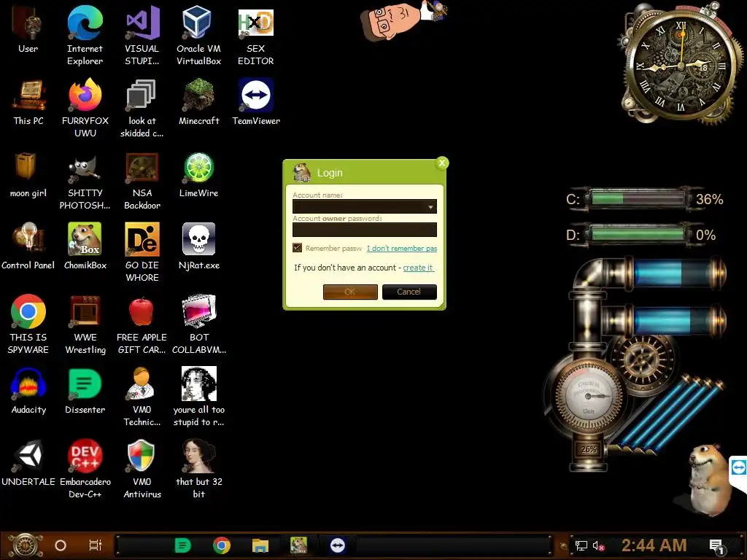Image resolution: width=747 pixels, height=560 pixels.
Task: Select the VISUAL STUPI... Visual Studio icon
Action: click(142, 35)
